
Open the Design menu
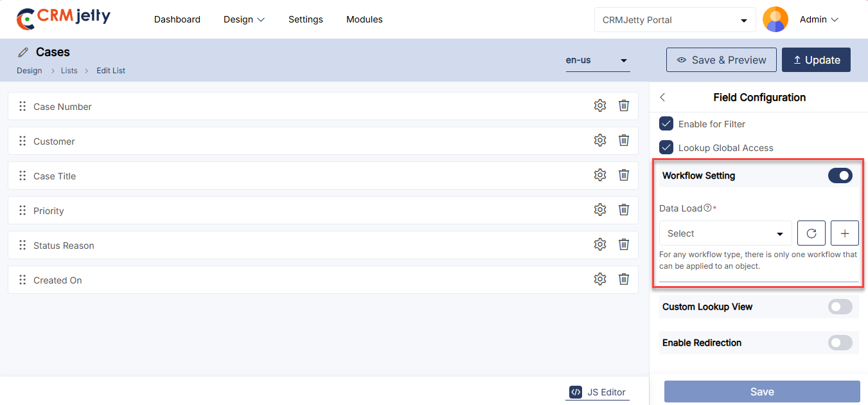[244, 20]
